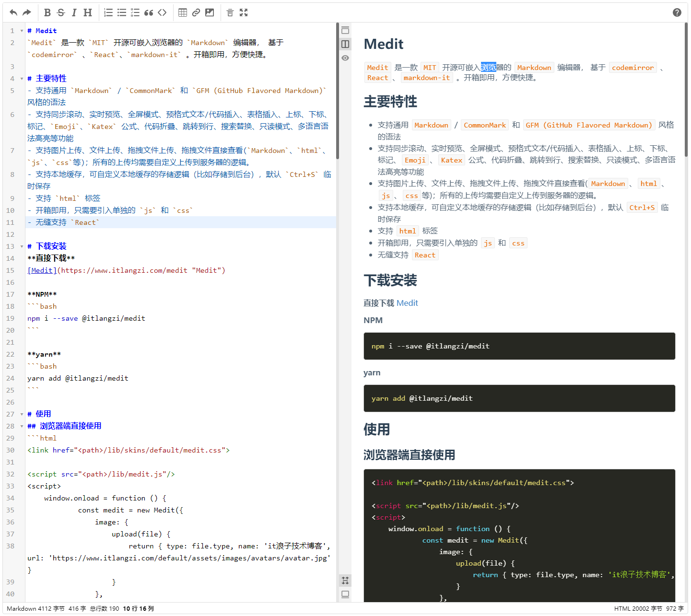Click 'Markdown 4112 字节' in the status bar
691x616 pixels.
(35, 608)
